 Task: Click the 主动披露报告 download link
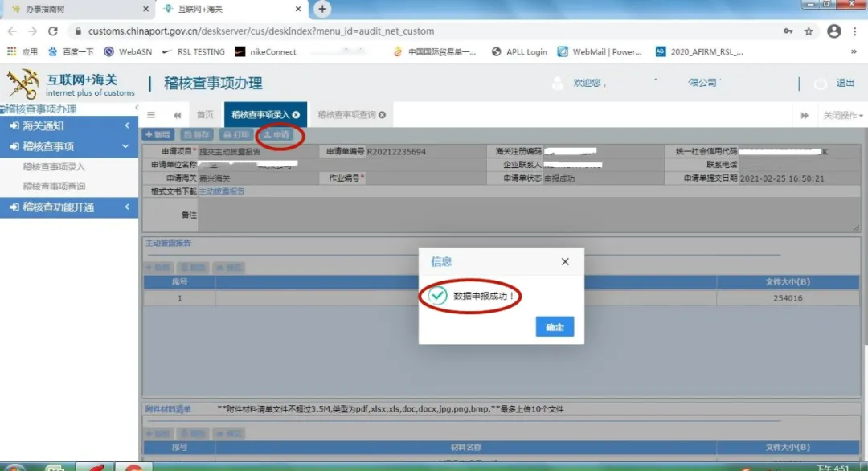tap(222, 191)
